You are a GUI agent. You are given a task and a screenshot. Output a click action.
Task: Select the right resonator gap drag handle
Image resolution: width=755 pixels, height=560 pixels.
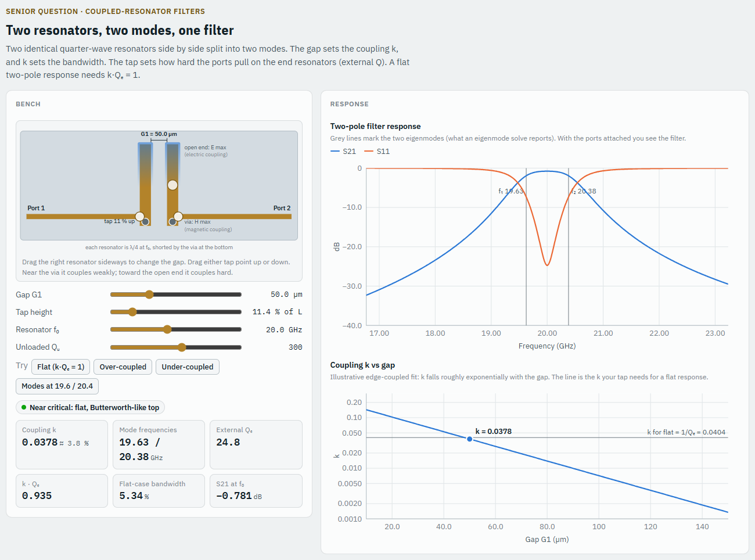click(172, 185)
